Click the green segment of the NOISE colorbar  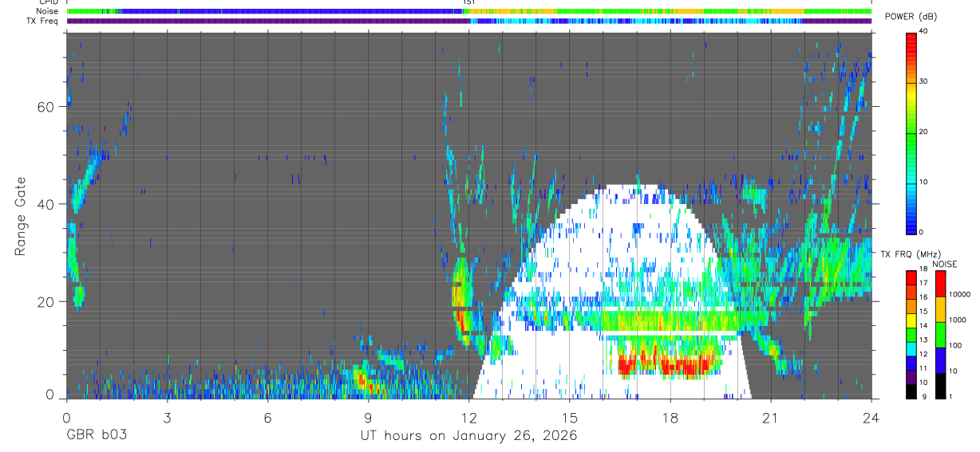click(940, 335)
